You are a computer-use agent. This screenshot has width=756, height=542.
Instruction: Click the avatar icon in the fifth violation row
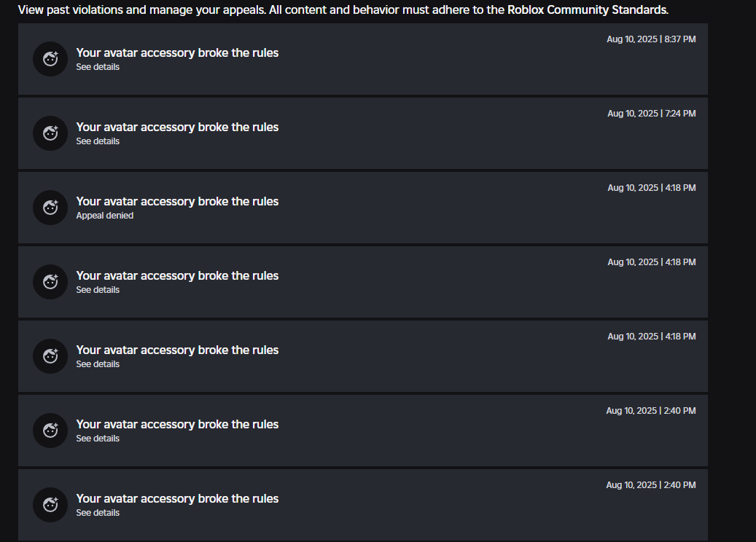click(50, 356)
